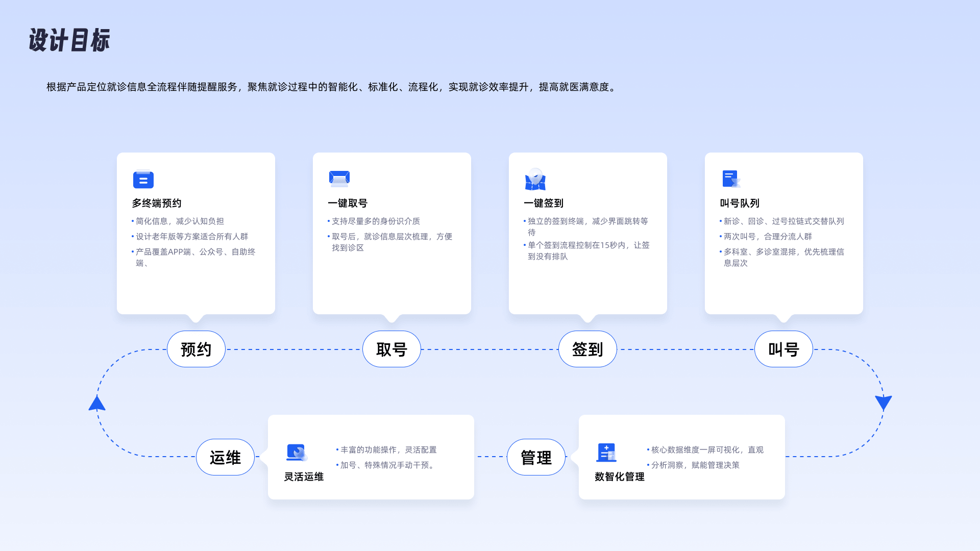Click the 一键签到 map pin icon
The width and height of the screenshot is (980, 551).
click(535, 179)
